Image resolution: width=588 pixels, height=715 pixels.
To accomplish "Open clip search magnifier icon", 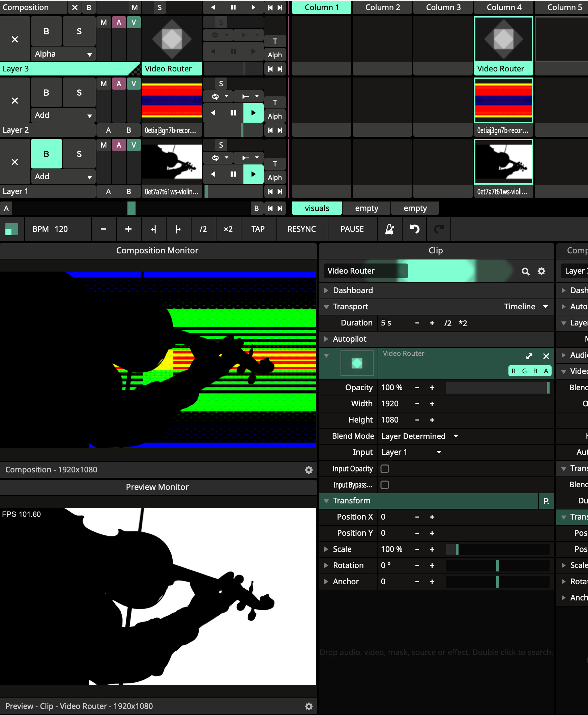I will [525, 271].
